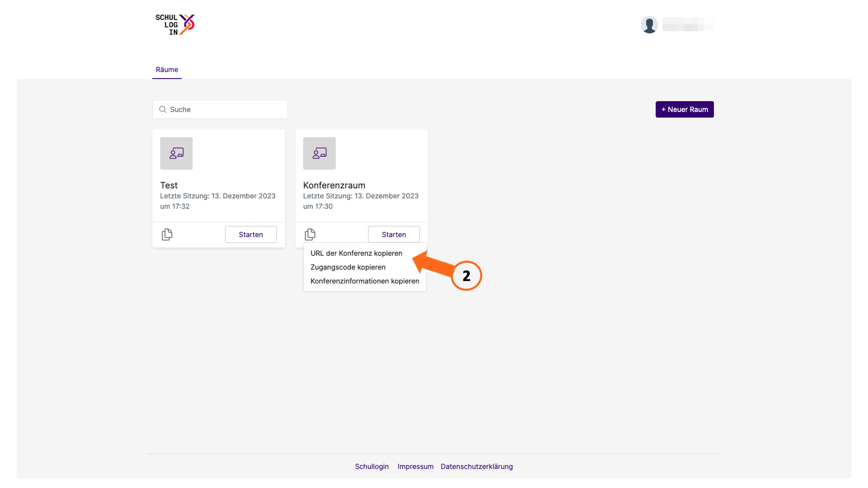Open the Schullogin footer link
Image resolution: width=868 pixels, height=488 pixels.
point(372,466)
